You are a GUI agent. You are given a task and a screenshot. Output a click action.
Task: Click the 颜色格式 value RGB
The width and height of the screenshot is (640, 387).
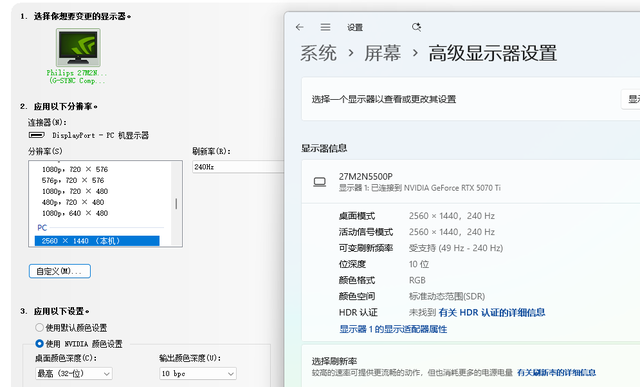coord(417,280)
